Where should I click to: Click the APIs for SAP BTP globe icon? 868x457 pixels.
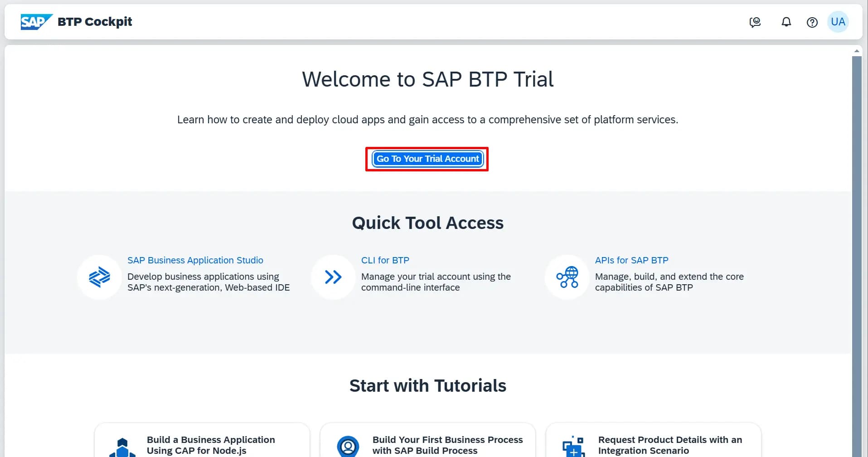pyautogui.click(x=567, y=277)
